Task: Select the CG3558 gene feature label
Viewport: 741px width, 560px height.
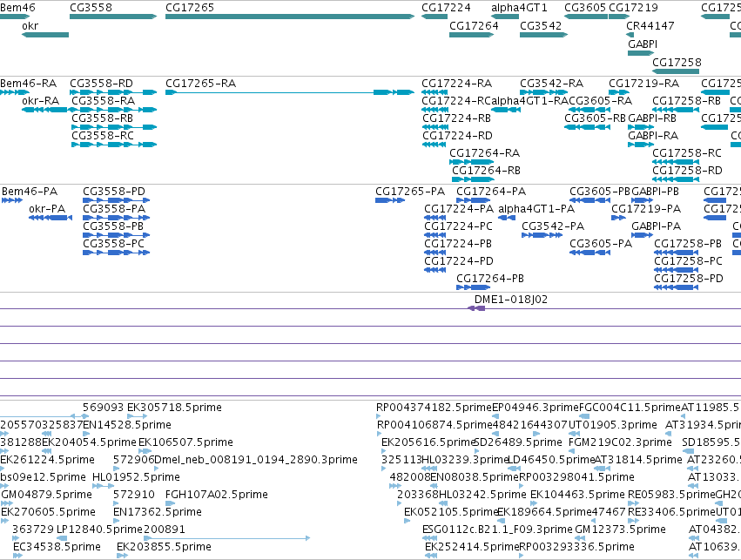Action: coord(91,8)
